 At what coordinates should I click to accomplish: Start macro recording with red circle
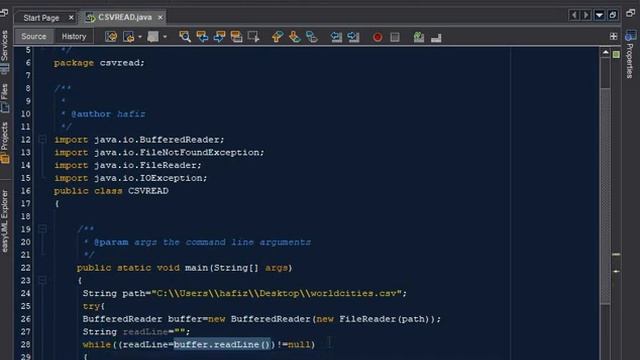pos(378,37)
